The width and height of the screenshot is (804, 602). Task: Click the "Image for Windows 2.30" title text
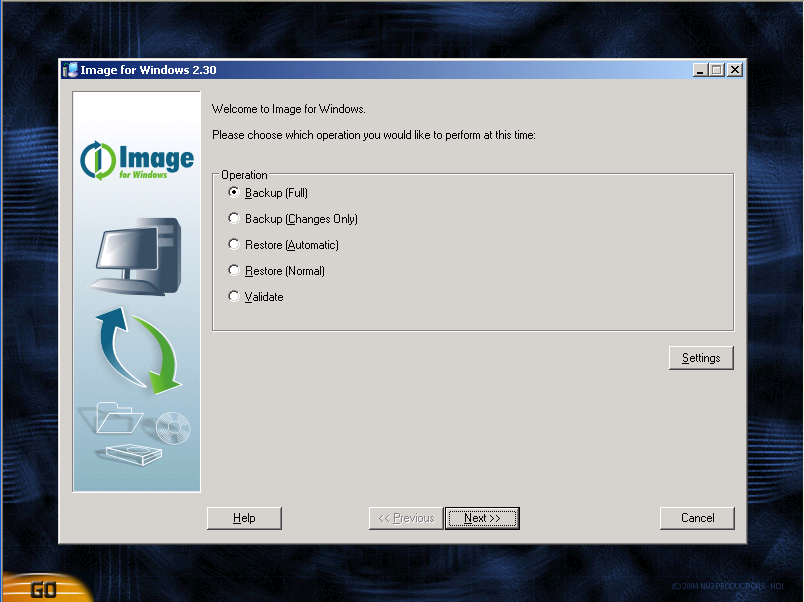(148, 70)
